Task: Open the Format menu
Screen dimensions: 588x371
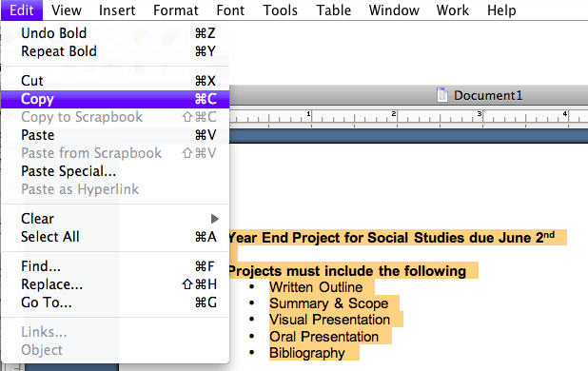Action: [x=175, y=10]
